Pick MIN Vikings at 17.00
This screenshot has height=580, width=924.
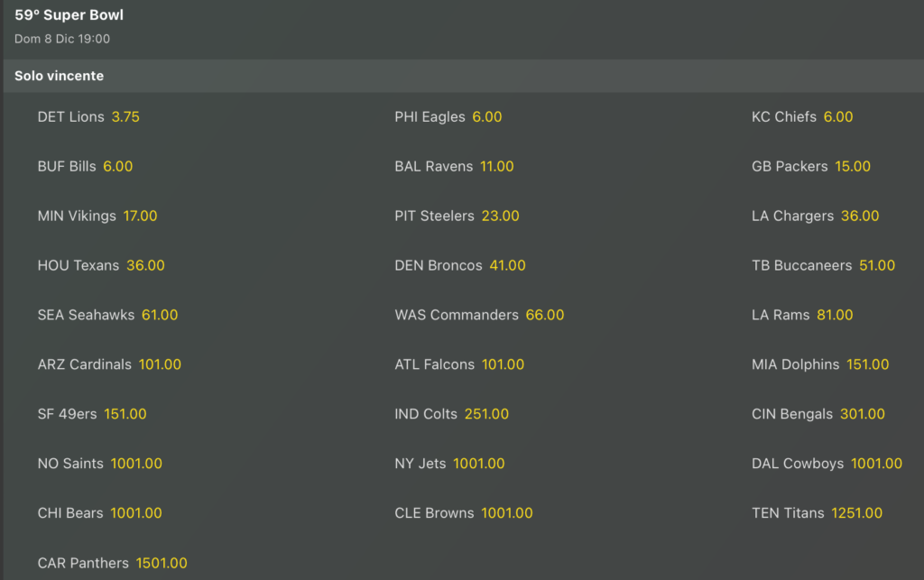click(x=140, y=216)
